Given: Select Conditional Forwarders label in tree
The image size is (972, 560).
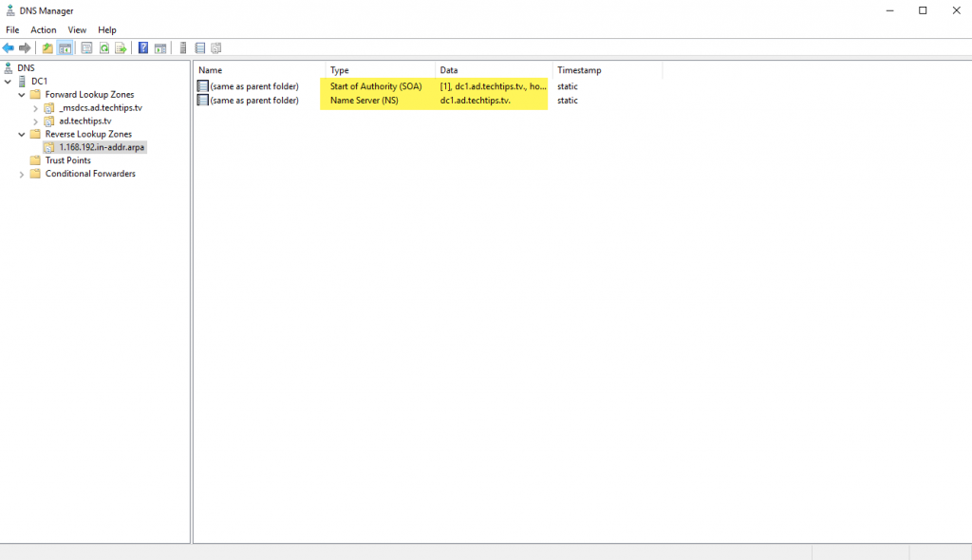Looking at the screenshot, I should click(90, 174).
